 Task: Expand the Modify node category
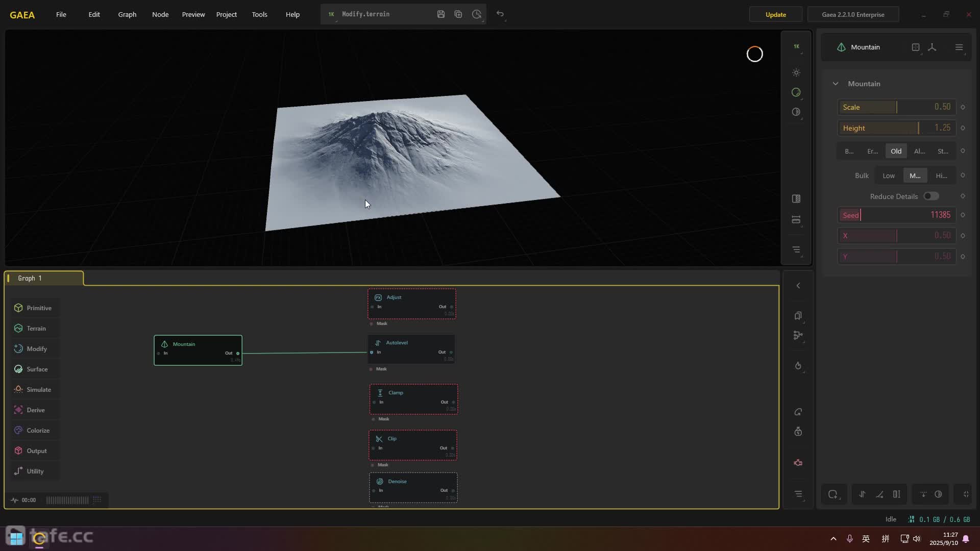click(36, 349)
